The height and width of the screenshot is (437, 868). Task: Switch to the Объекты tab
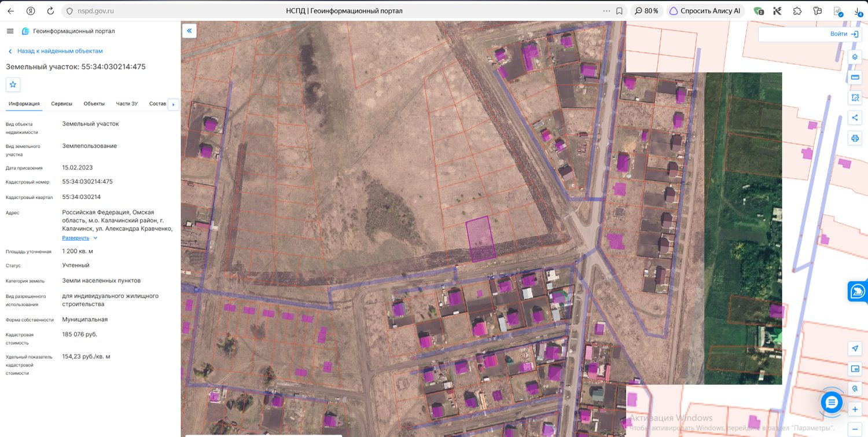(x=94, y=104)
